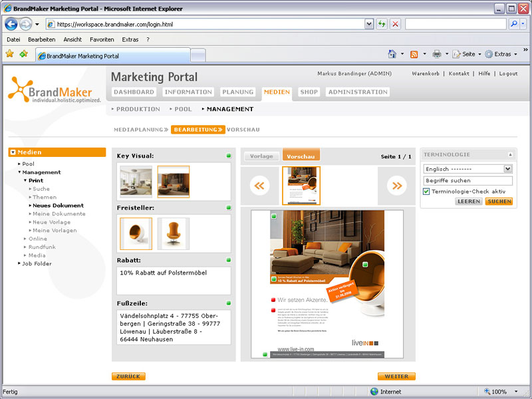
Task: Click the refresh page icon
Action: 382,24
